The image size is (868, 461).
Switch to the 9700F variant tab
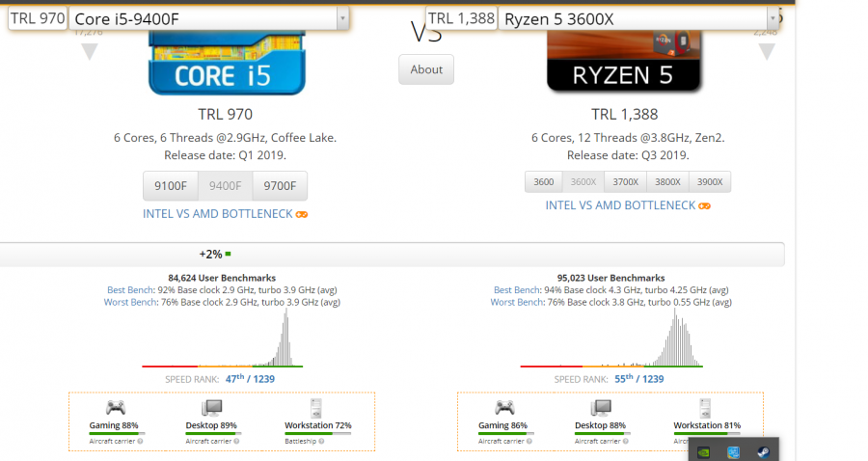pos(280,186)
